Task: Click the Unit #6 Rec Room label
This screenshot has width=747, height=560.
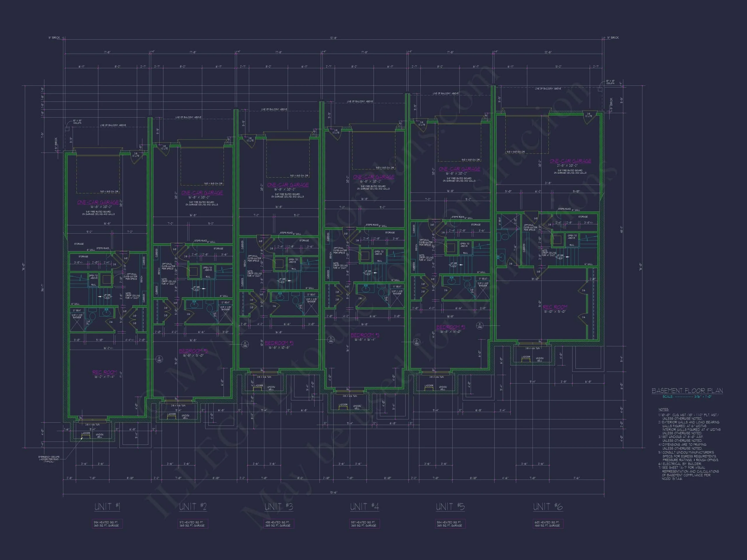Action: (555, 307)
